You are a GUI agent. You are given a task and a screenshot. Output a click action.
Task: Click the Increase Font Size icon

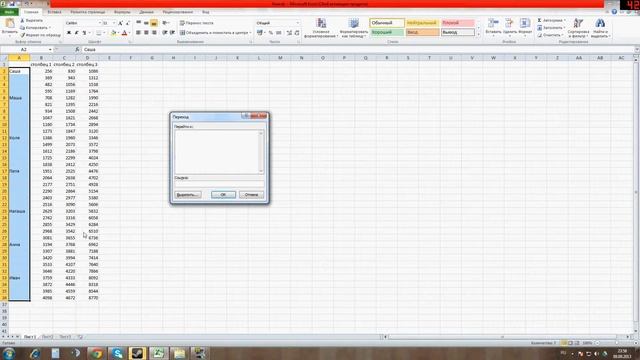120,23
